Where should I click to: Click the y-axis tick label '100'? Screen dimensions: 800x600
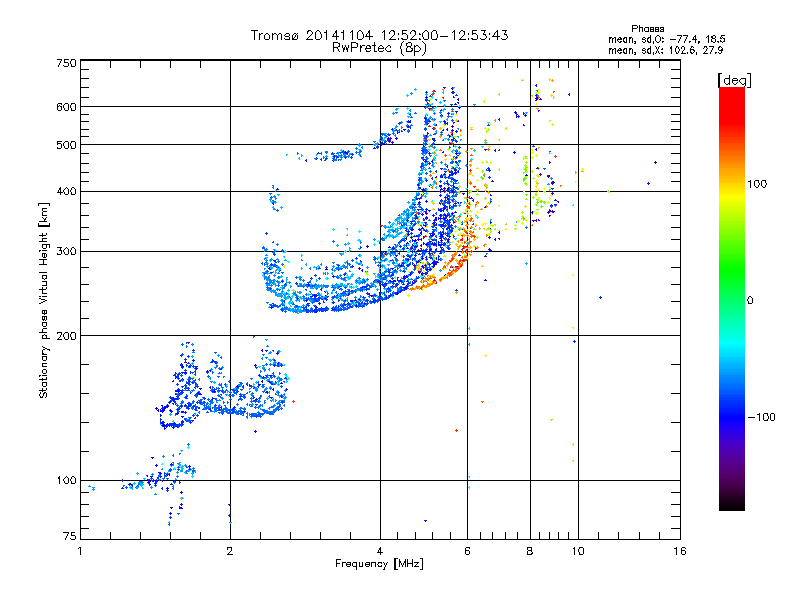point(66,480)
